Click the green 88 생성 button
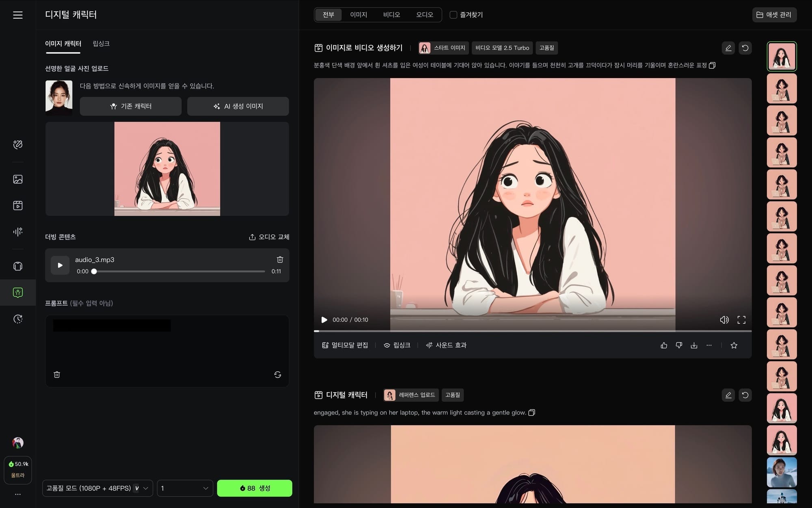This screenshot has height=508, width=812. 255,488
